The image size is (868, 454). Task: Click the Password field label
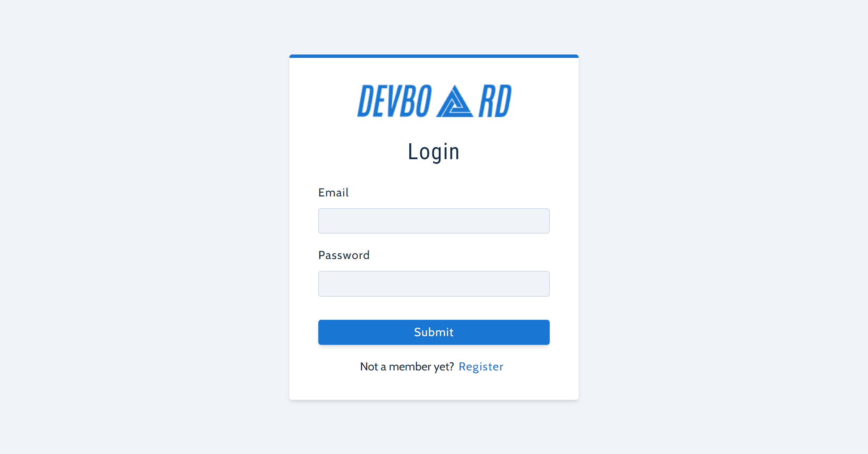[344, 255]
